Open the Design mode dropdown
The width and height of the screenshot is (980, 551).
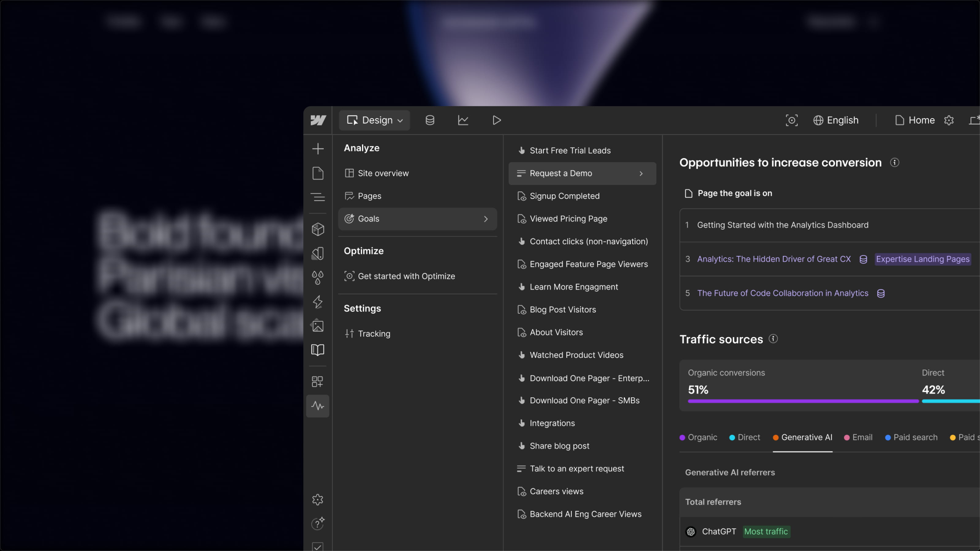[374, 120]
